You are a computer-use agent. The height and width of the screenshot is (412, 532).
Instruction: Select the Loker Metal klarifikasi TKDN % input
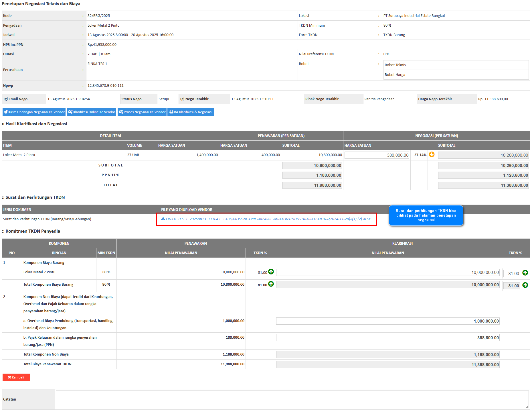coord(511,274)
